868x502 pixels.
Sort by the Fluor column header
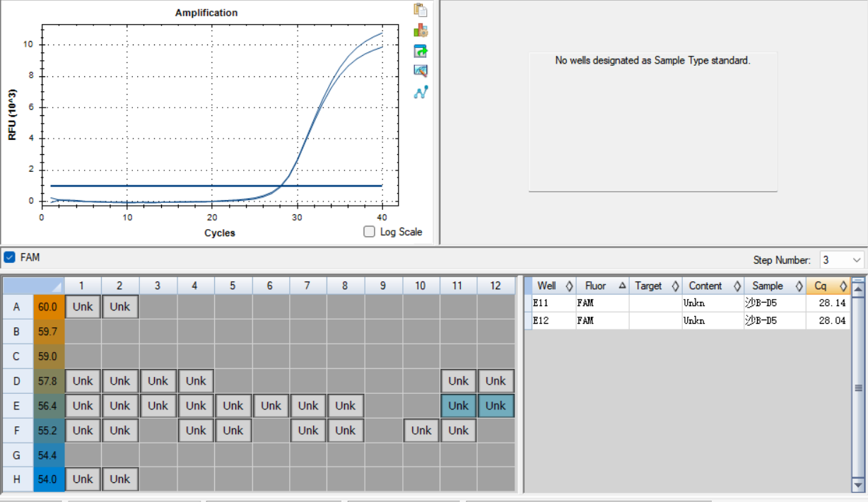[602, 286]
